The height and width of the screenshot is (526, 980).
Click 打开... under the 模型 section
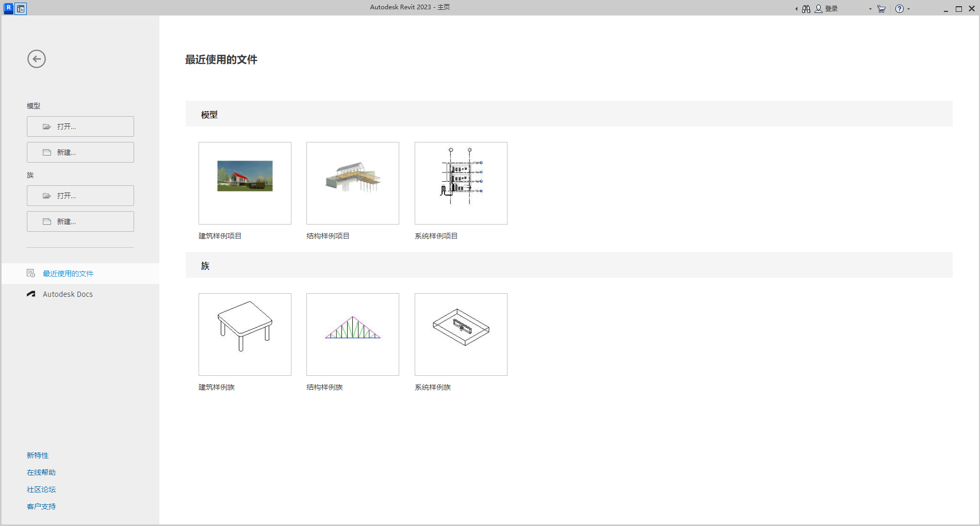pos(80,126)
